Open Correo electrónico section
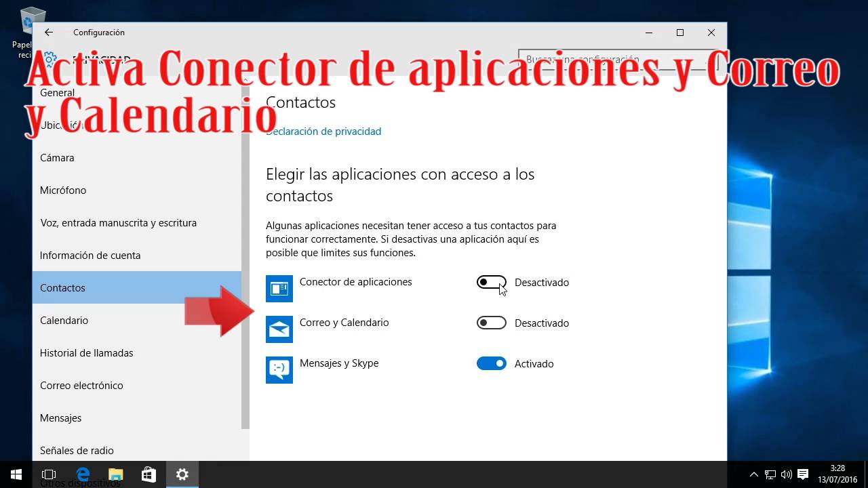Screen dimensions: 868x488 coord(136,386)
